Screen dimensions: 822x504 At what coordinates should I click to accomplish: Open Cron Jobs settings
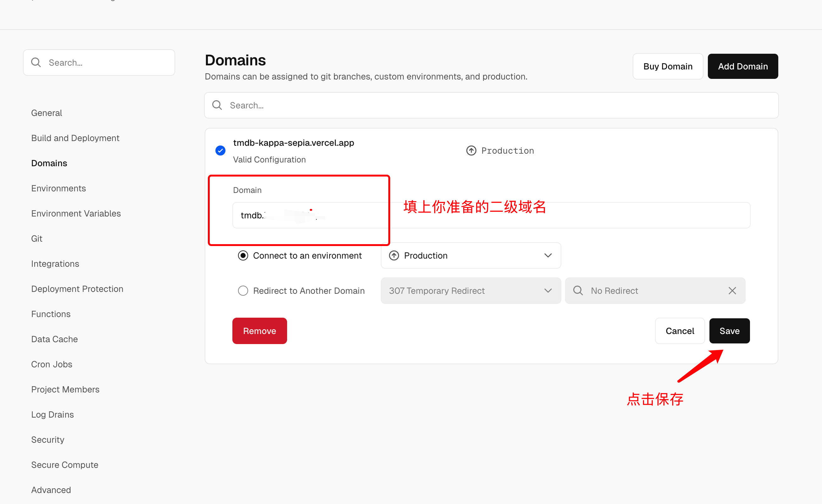[x=52, y=364]
